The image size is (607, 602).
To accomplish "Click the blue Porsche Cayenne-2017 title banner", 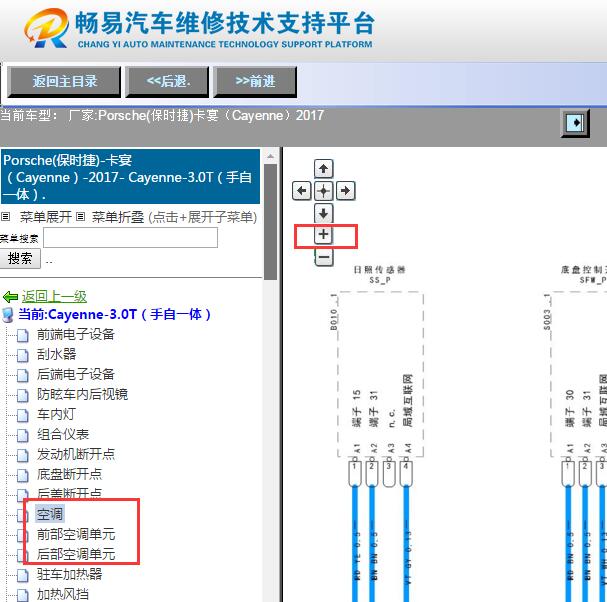I will tap(130, 177).
